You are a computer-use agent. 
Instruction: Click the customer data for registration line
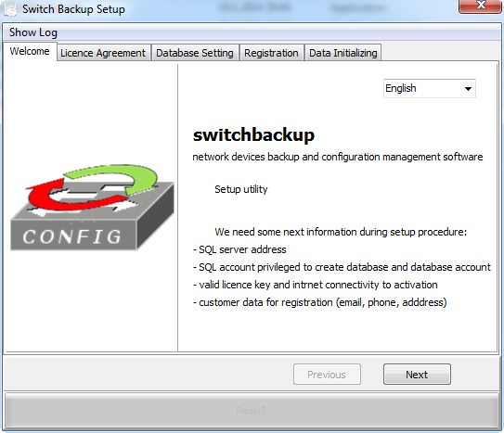coord(320,302)
